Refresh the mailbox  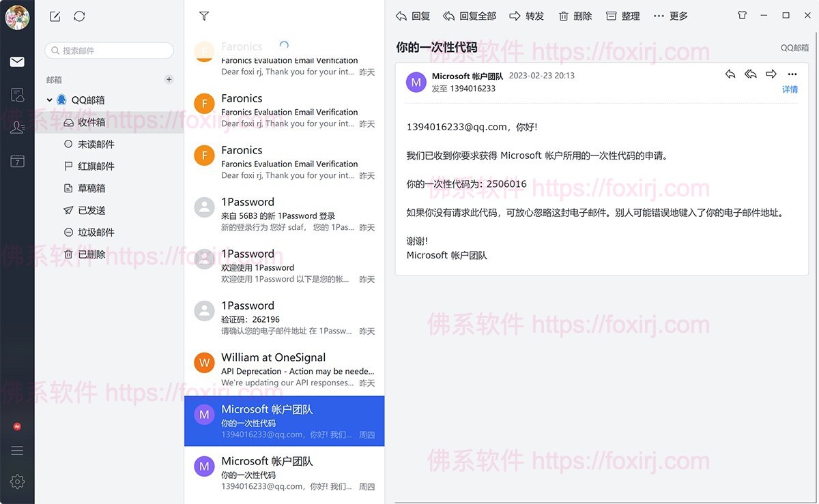[80, 16]
